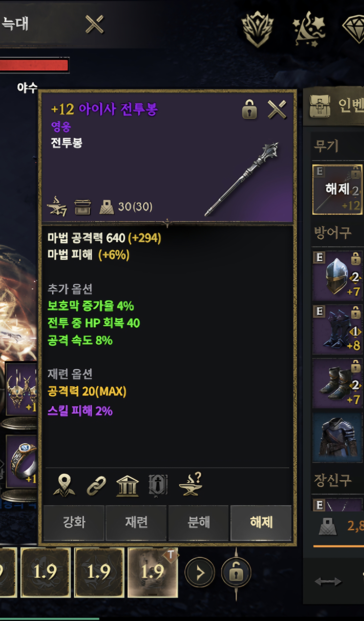Open the sword codex book icon
This screenshot has width=364, height=621.
[x=158, y=485]
